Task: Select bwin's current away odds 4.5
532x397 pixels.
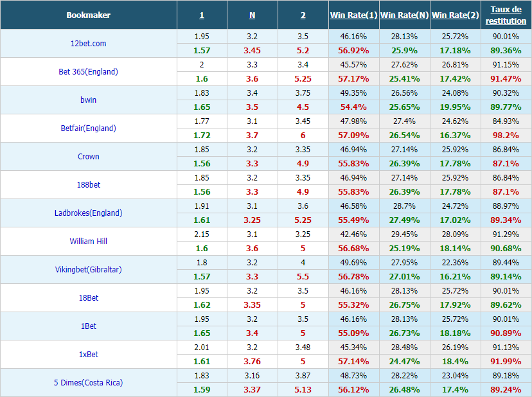Action: (303, 107)
